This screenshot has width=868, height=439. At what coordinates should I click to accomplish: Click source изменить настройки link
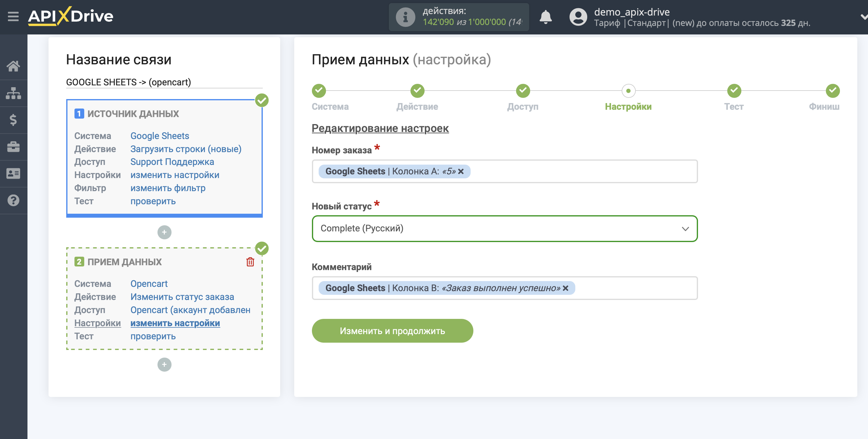point(175,175)
